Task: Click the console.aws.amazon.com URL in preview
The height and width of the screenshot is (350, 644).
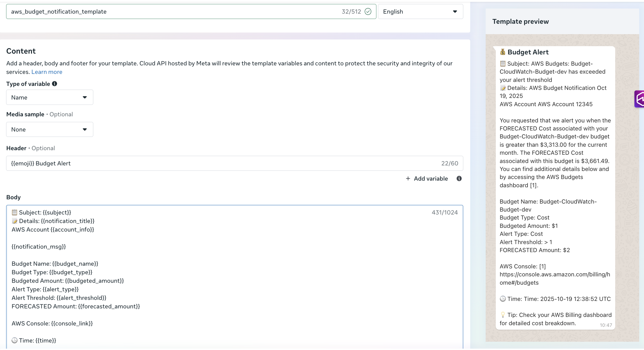Action: tap(555, 275)
